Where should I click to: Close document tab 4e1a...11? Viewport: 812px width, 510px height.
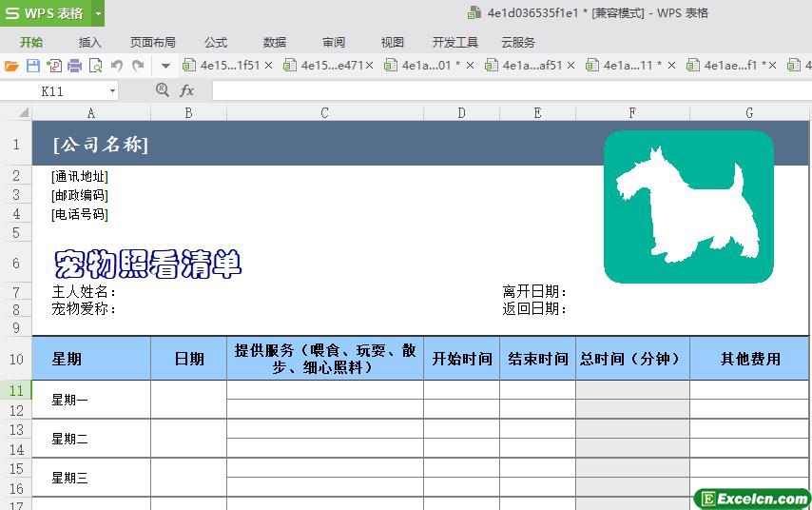click(x=671, y=66)
